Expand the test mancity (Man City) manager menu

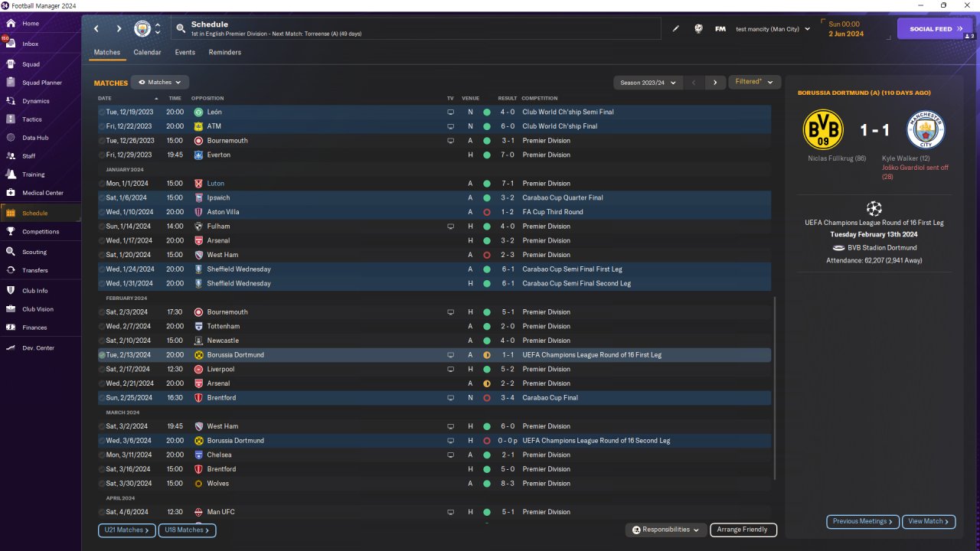pos(773,29)
